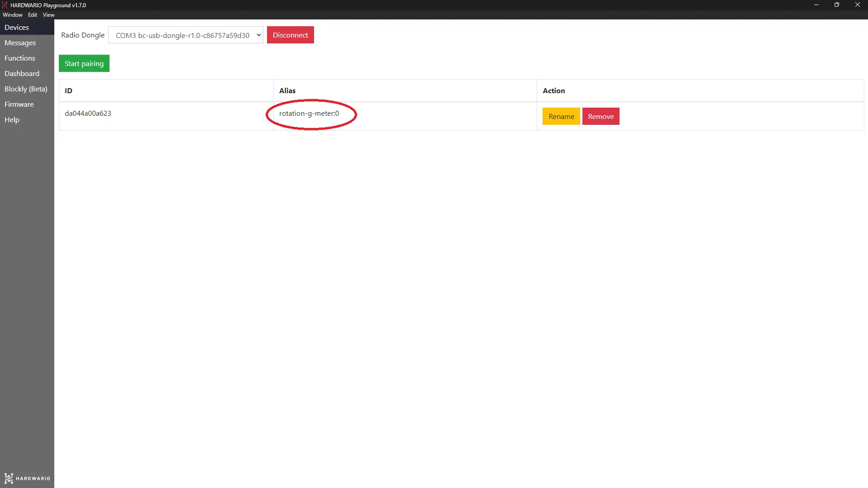The height and width of the screenshot is (488, 868).
Task: Restore down the Playground window
Action: pos(837,5)
